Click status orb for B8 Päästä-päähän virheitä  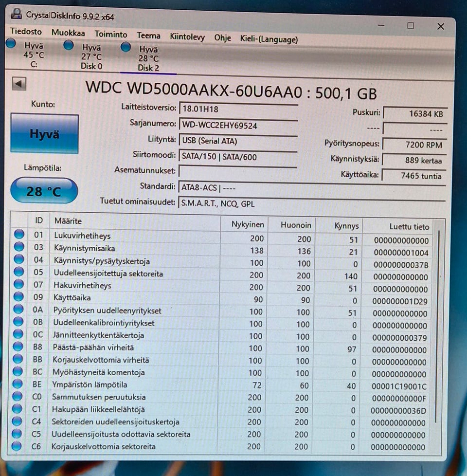[x=18, y=346]
